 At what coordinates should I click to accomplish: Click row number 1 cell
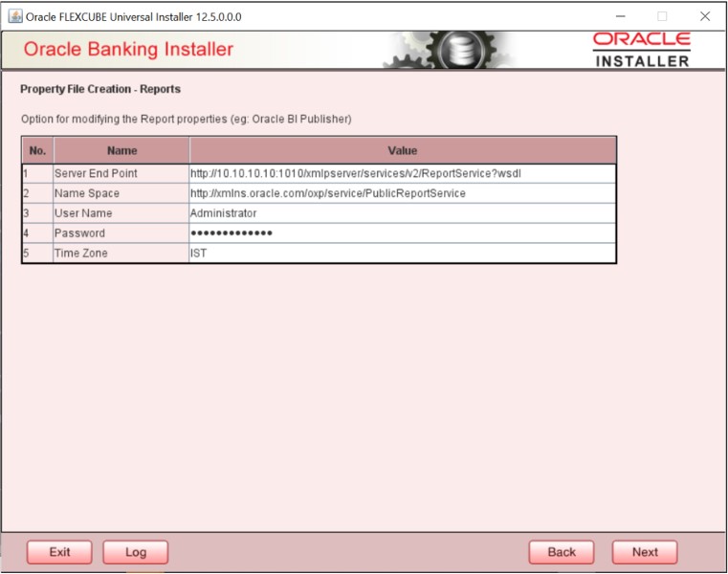tap(37, 174)
